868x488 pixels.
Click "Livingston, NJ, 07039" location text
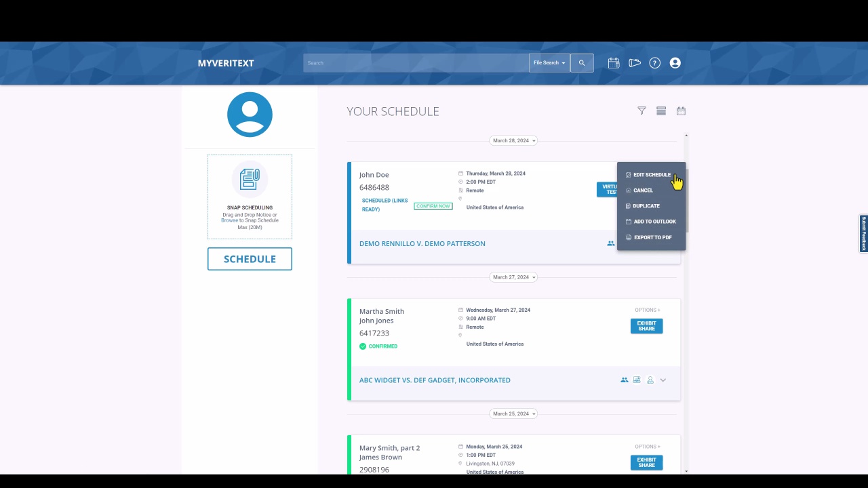tap(490, 464)
